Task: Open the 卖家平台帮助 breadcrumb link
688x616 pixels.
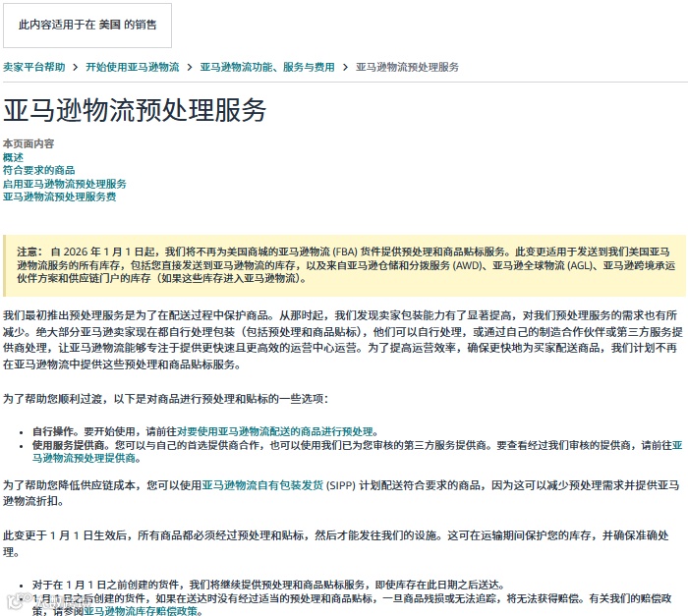Action: pos(33,67)
